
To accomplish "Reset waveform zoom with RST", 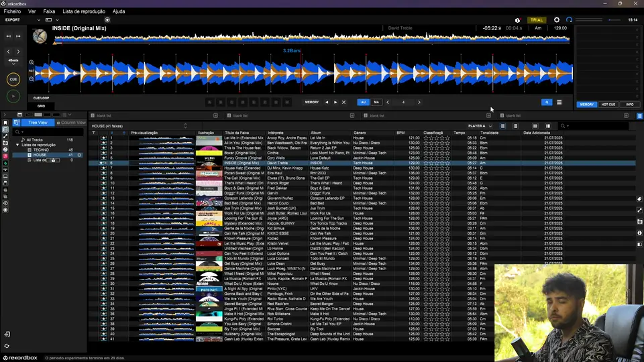I will click(x=32, y=71).
